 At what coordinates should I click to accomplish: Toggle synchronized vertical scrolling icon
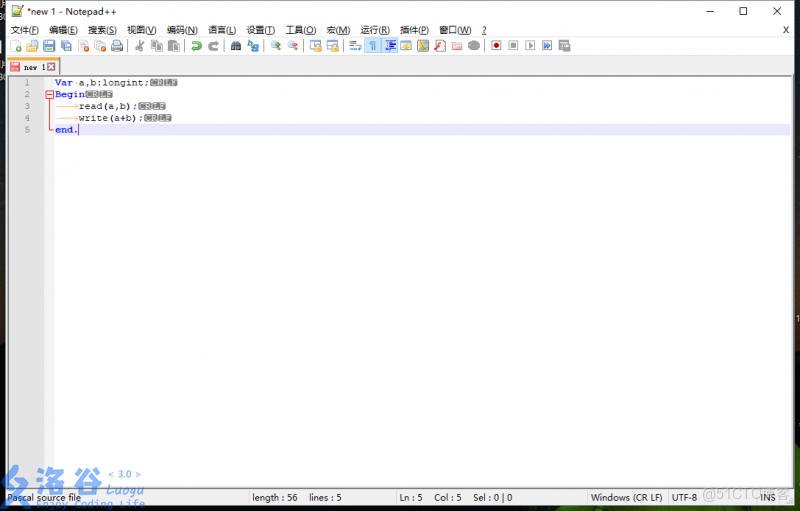coord(315,46)
